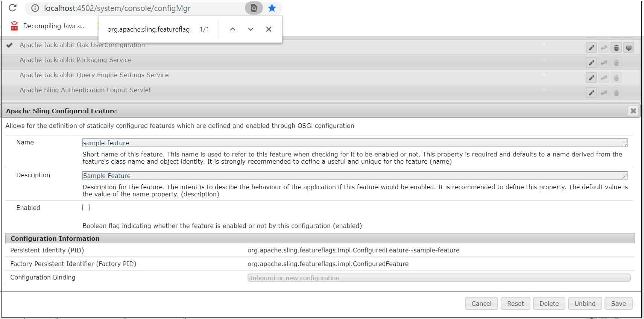644x319 pixels.
Task: Edit Apache Sling Authentication Logout Servlet
Action: coord(591,93)
